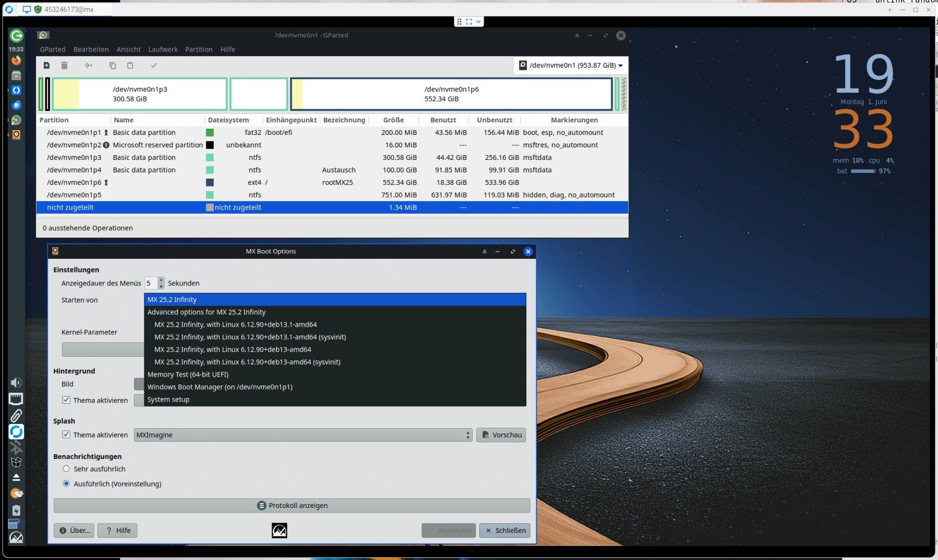Click the orange MX Boot Options panel icon

16,134
